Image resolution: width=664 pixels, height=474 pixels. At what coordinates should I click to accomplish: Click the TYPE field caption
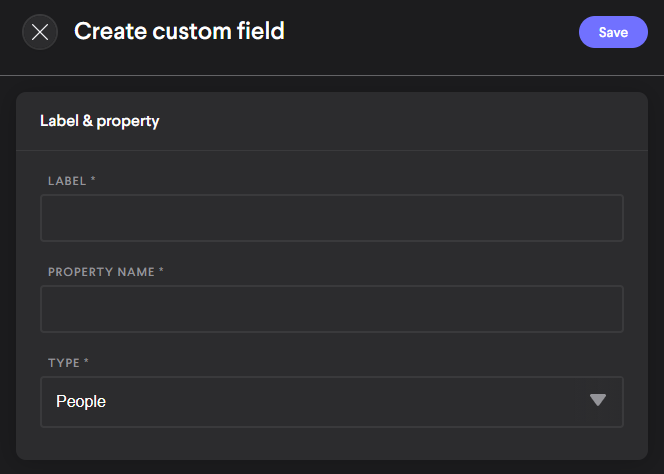tap(64, 363)
